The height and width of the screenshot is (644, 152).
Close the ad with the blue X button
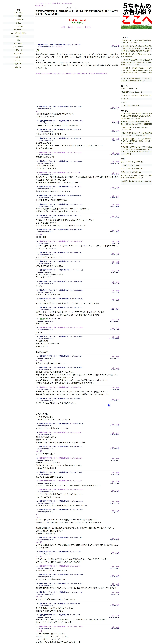pos(109,405)
